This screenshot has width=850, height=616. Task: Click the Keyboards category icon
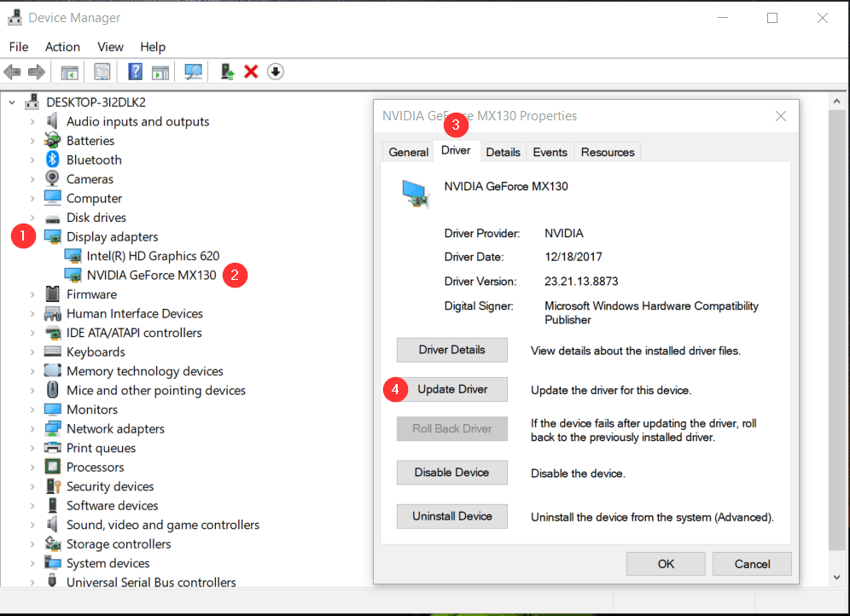[x=53, y=351]
